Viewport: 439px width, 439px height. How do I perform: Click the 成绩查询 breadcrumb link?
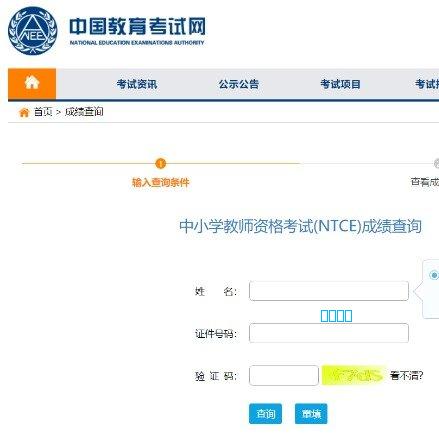pyautogui.click(x=84, y=112)
